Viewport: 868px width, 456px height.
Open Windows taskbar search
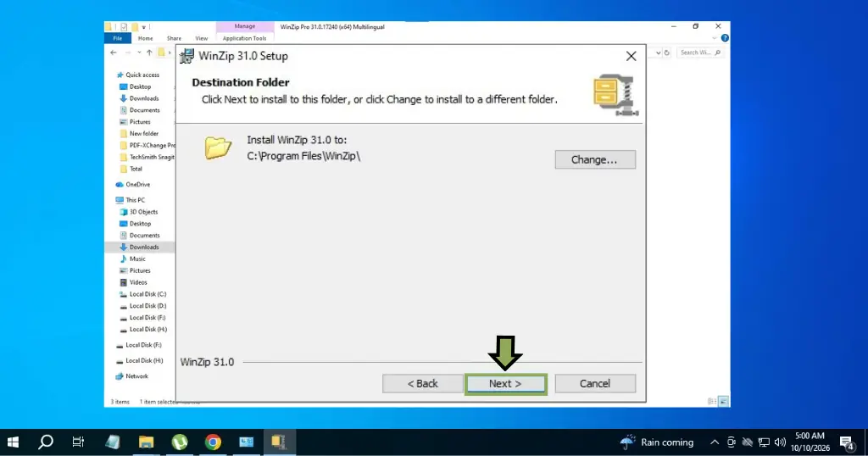(x=46, y=442)
